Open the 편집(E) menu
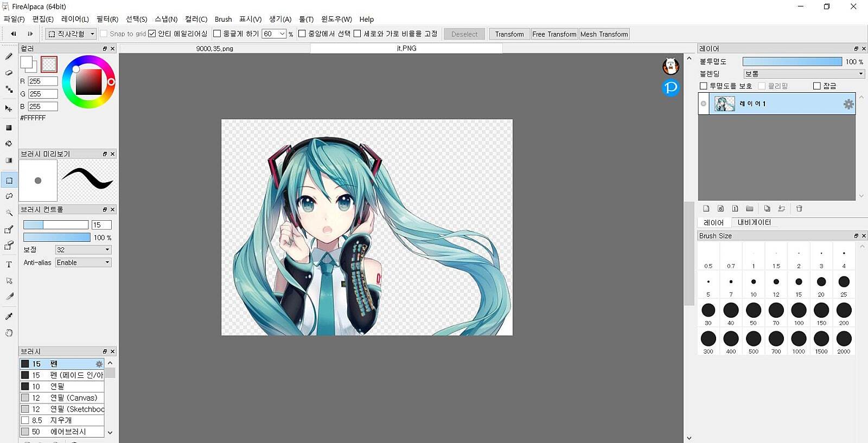This screenshot has width=868, height=443. pos(43,19)
